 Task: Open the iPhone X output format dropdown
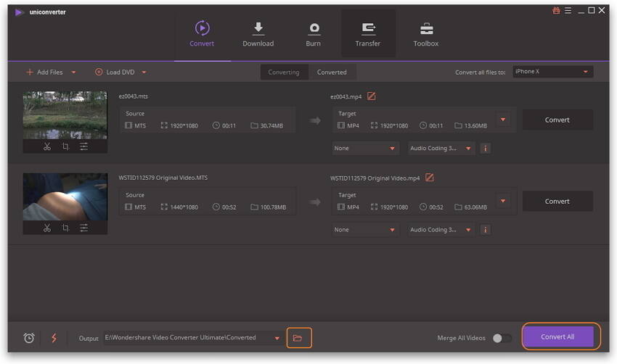(x=552, y=72)
